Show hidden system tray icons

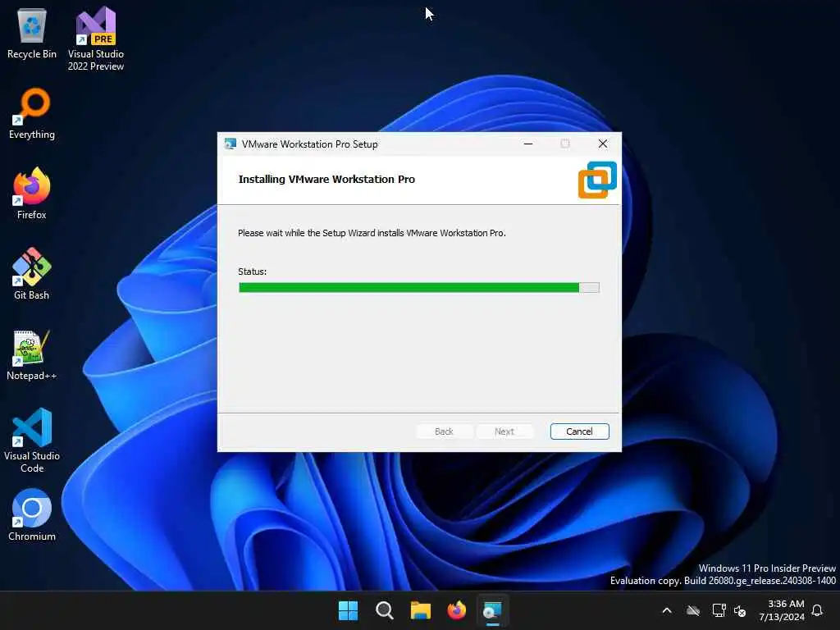pos(667,610)
